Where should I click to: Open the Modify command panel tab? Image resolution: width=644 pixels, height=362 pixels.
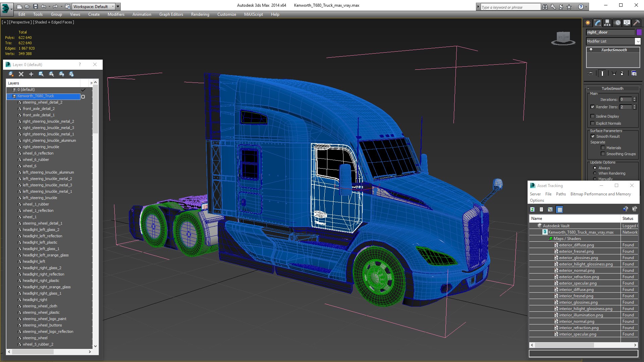[x=598, y=23]
